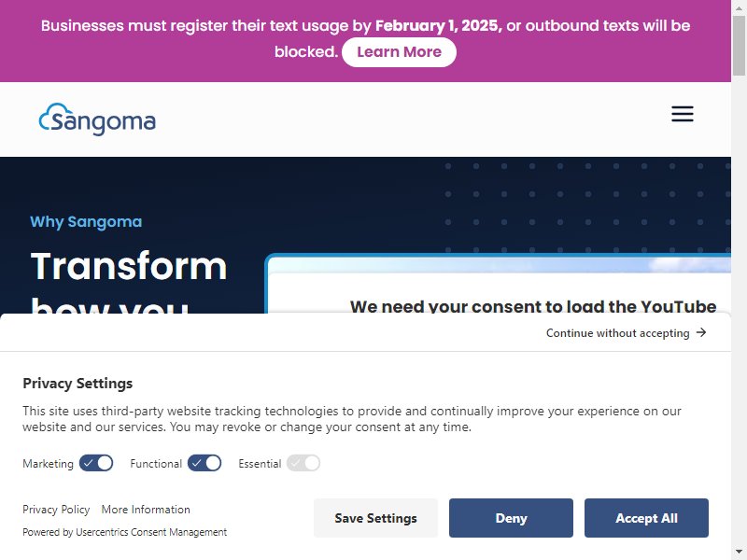Open More Information link
The height and width of the screenshot is (560, 747).
coord(146,510)
